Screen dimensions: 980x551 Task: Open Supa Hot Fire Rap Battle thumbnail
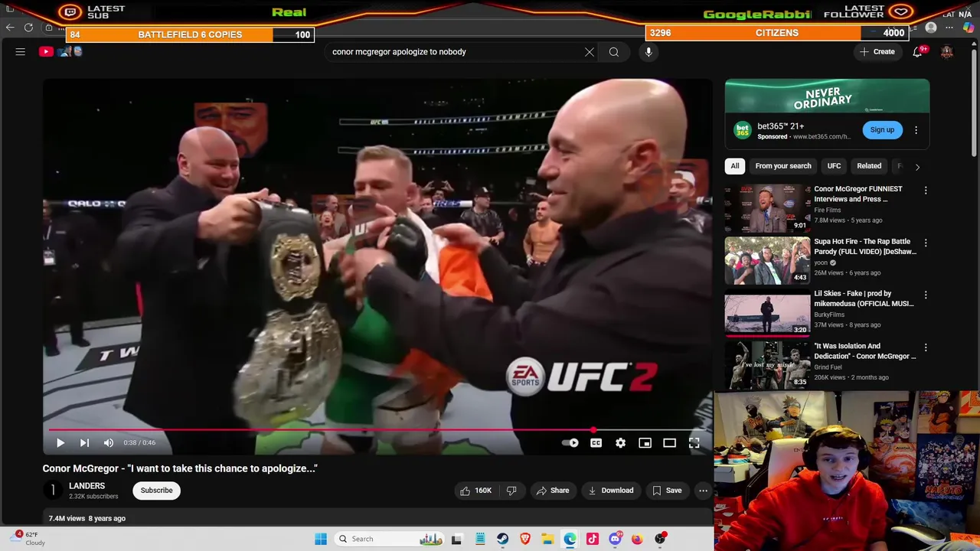pos(767,260)
